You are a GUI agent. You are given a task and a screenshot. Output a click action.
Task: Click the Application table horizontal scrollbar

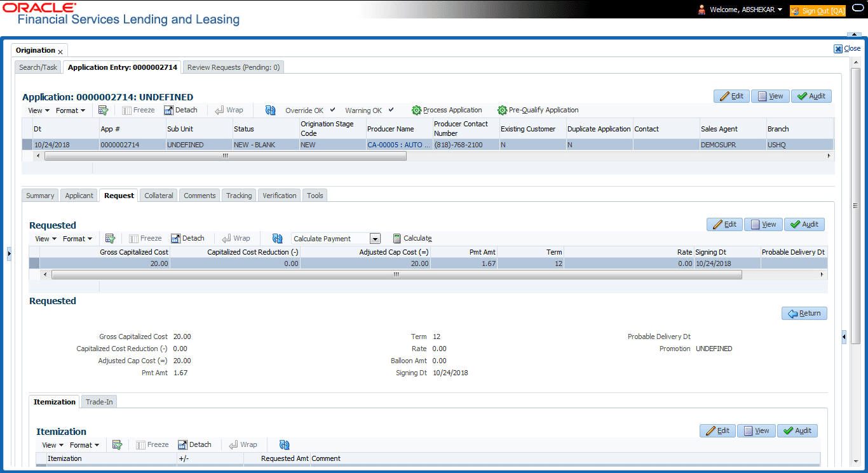tap(226, 156)
